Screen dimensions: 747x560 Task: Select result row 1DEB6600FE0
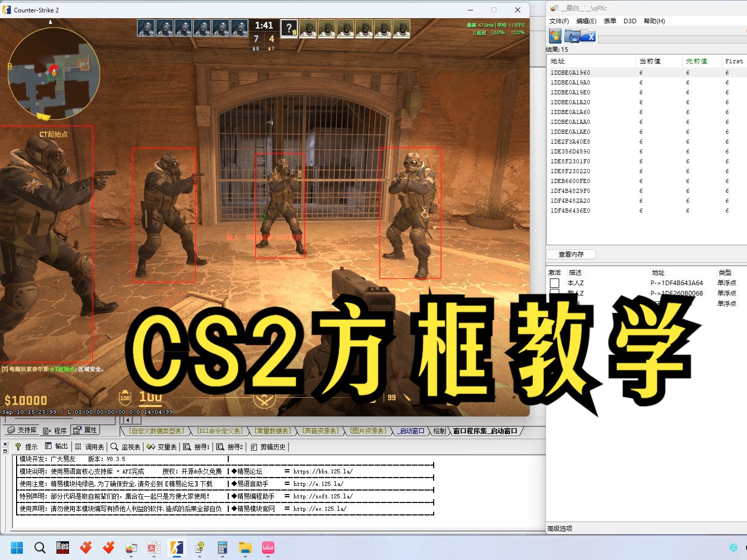point(647,181)
